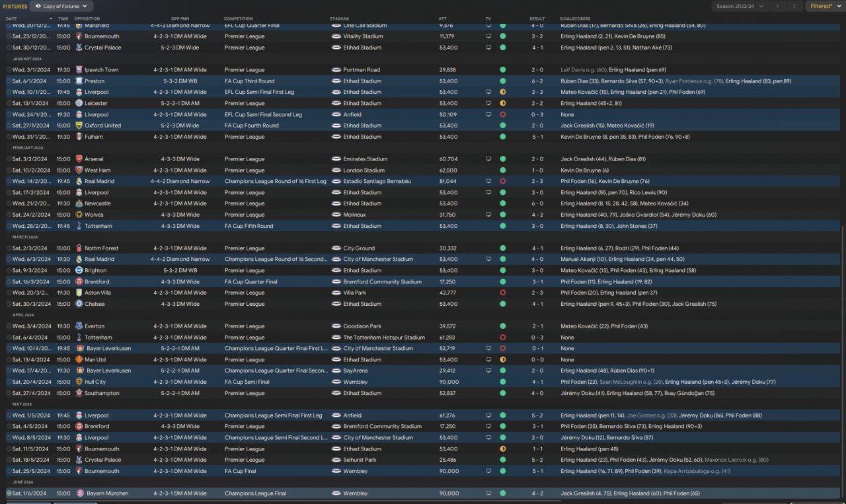
Task: Click the Ipswich Town club badge
Action: [79, 70]
